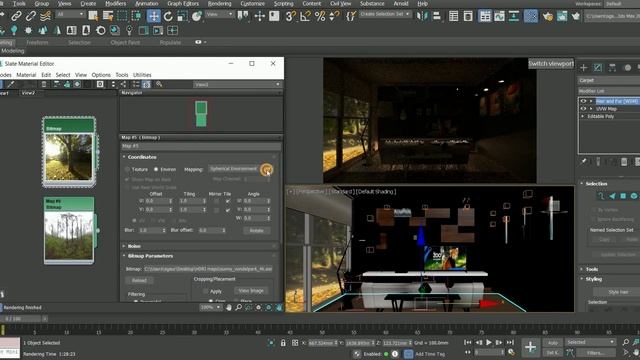
Task: Select the Link tool in main toolbar
Action: click(16, 16)
